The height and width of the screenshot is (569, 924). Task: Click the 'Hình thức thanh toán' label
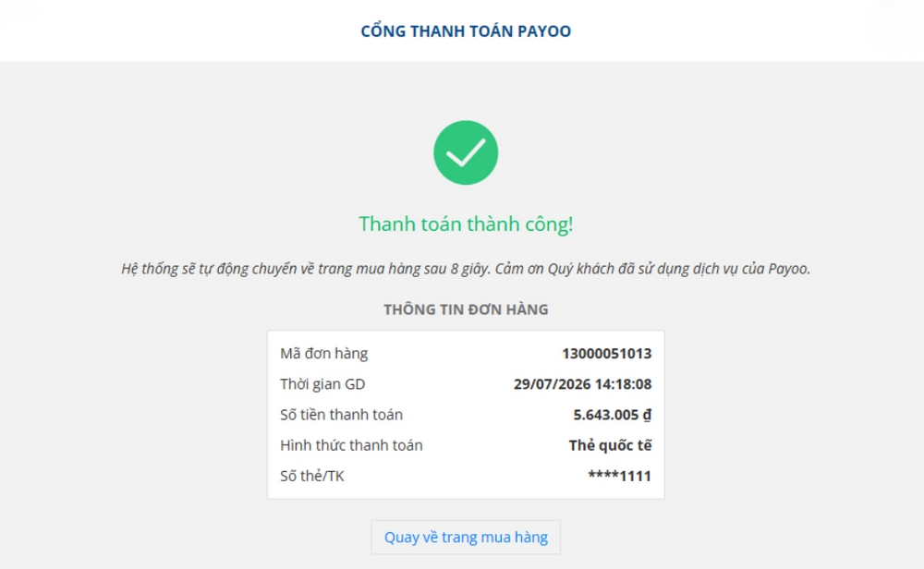pos(351,445)
